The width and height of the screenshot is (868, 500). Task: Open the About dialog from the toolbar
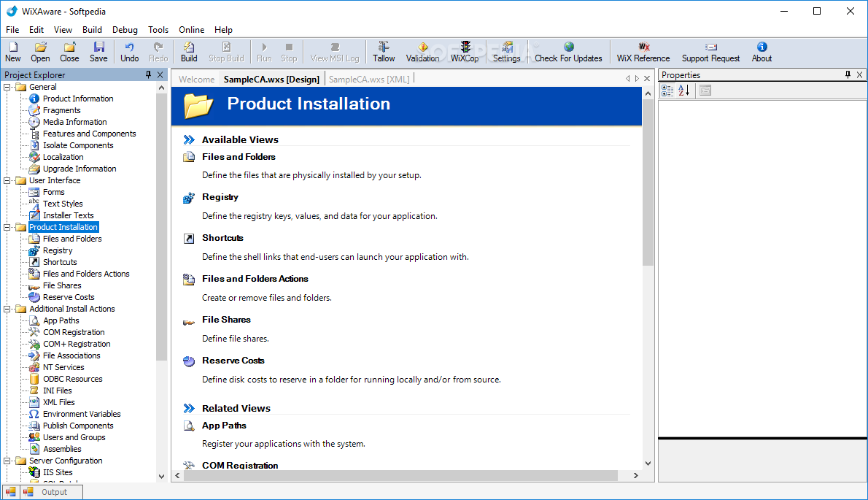click(x=762, y=52)
